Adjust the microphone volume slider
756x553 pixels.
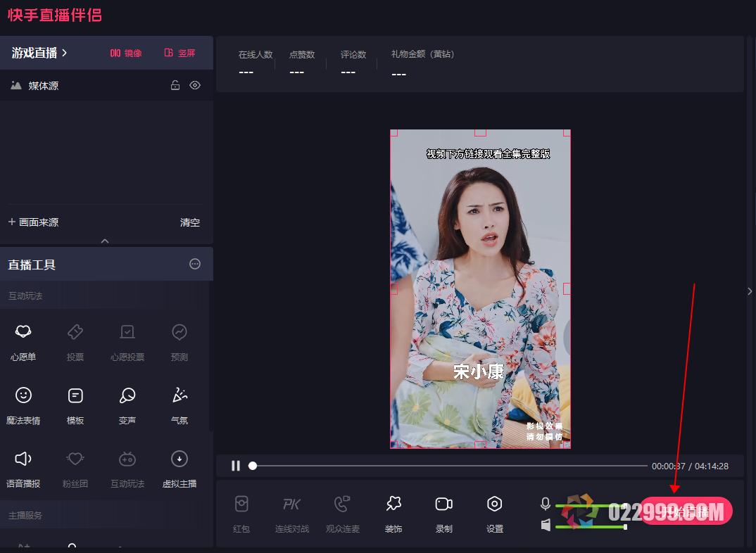[x=591, y=506]
